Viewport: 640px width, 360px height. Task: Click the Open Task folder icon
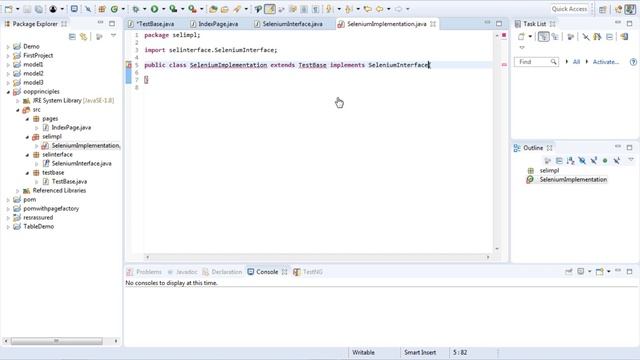[x=225, y=9]
